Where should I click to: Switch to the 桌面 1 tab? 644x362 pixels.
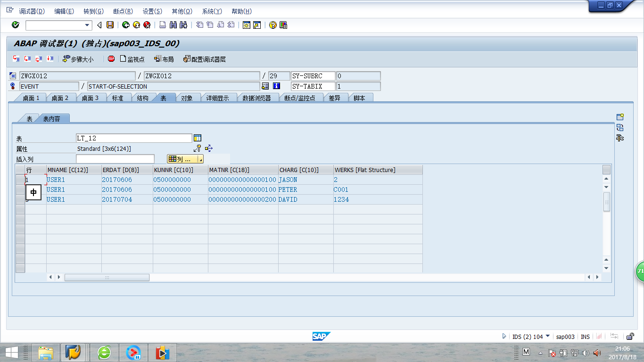coord(31,98)
